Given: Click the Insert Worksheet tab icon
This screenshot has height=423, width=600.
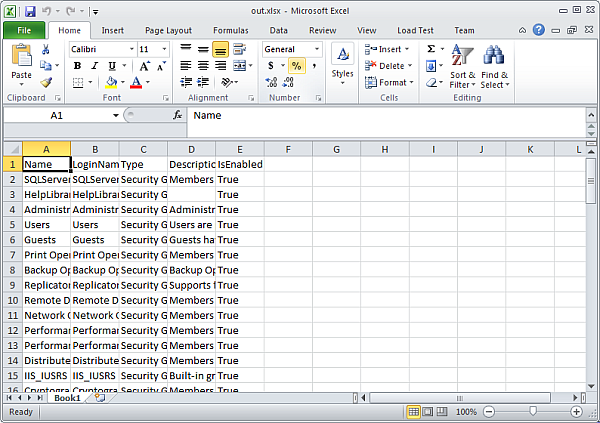Looking at the screenshot, I should click(99, 398).
